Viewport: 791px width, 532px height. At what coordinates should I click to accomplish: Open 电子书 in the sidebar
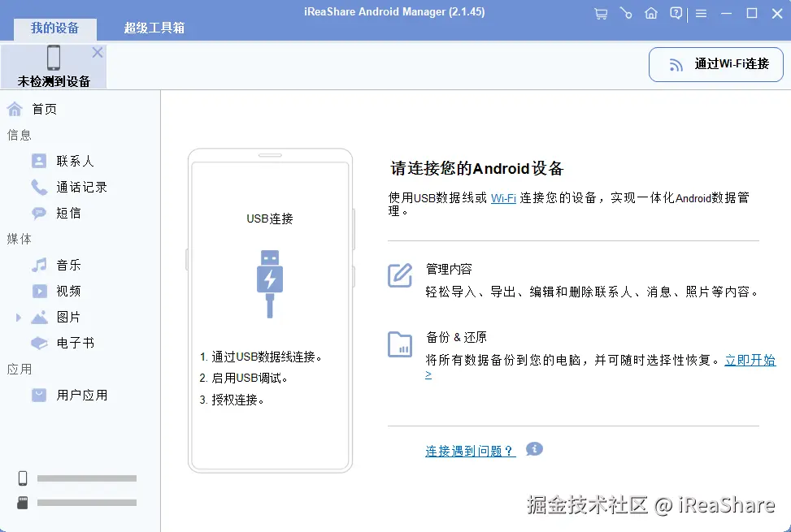(x=75, y=343)
